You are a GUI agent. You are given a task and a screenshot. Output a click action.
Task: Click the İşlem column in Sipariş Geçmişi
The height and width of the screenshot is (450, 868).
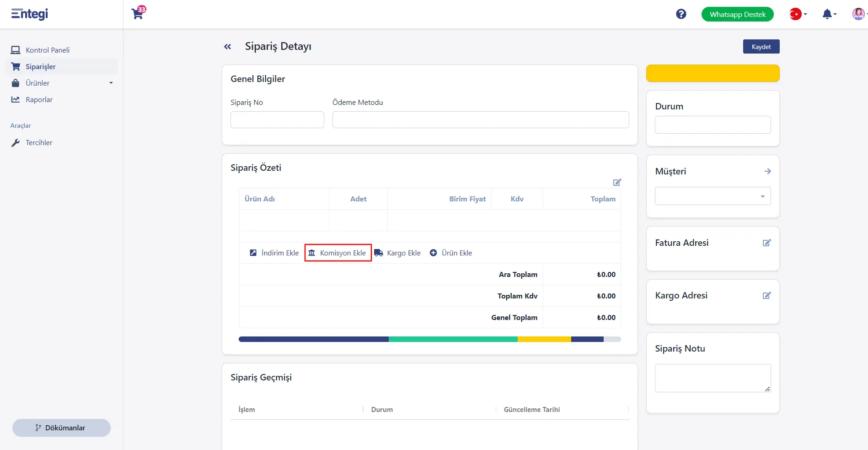pyautogui.click(x=247, y=409)
